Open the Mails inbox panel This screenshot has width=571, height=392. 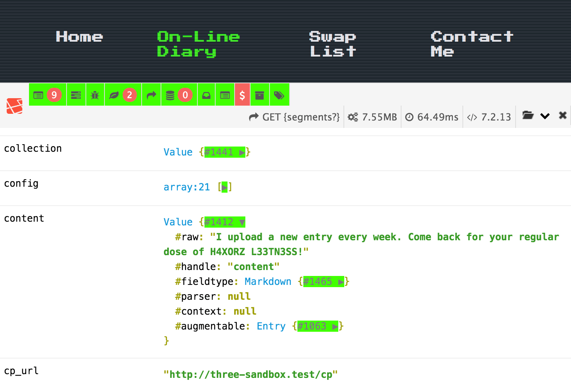(206, 94)
